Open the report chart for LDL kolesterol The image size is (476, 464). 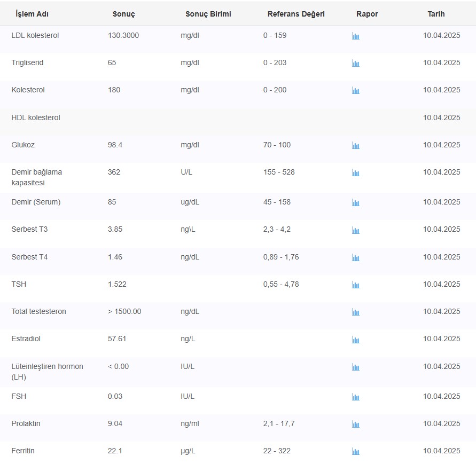pos(355,36)
